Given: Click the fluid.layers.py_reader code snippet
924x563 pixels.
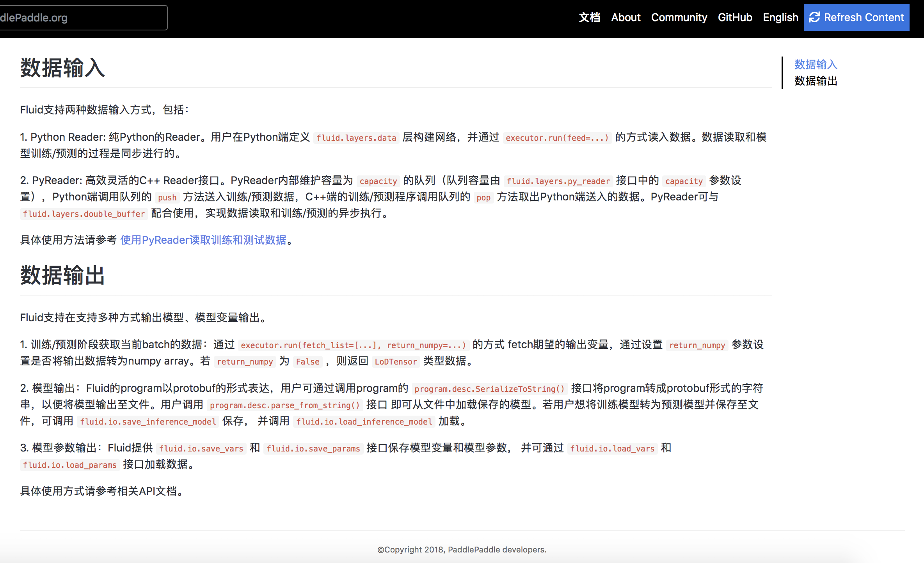Looking at the screenshot, I should coord(558,181).
